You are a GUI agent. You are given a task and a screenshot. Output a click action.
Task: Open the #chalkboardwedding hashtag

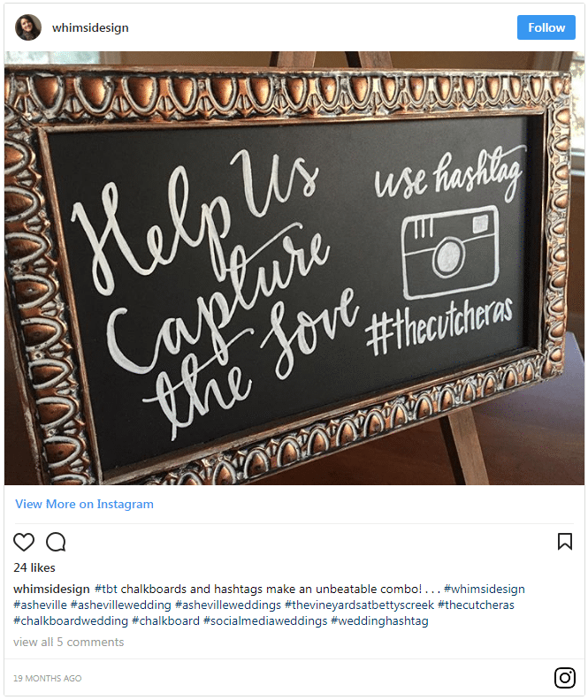click(x=71, y=621)
